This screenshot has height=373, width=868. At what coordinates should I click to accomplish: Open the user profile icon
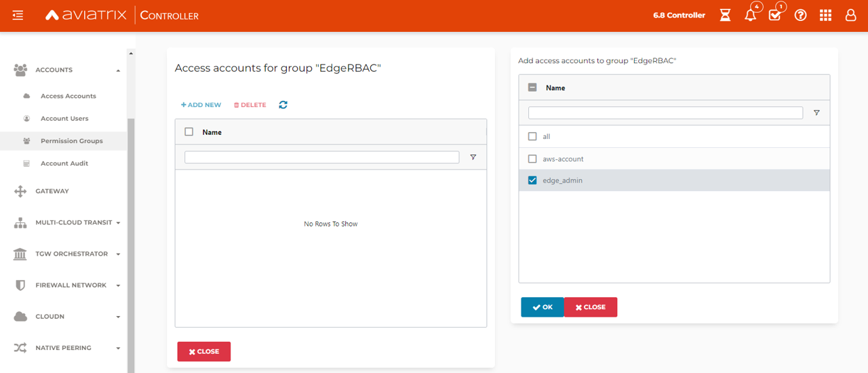[850, 15]
